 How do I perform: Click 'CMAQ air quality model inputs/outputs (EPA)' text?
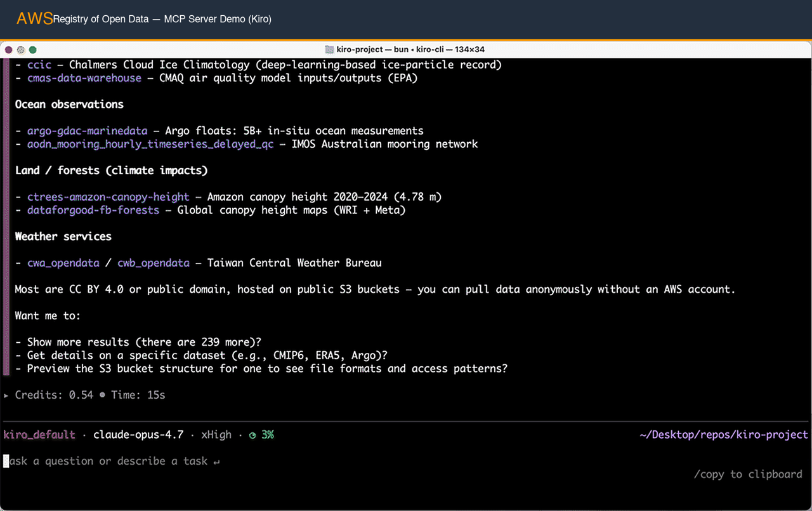click(288, 78)
